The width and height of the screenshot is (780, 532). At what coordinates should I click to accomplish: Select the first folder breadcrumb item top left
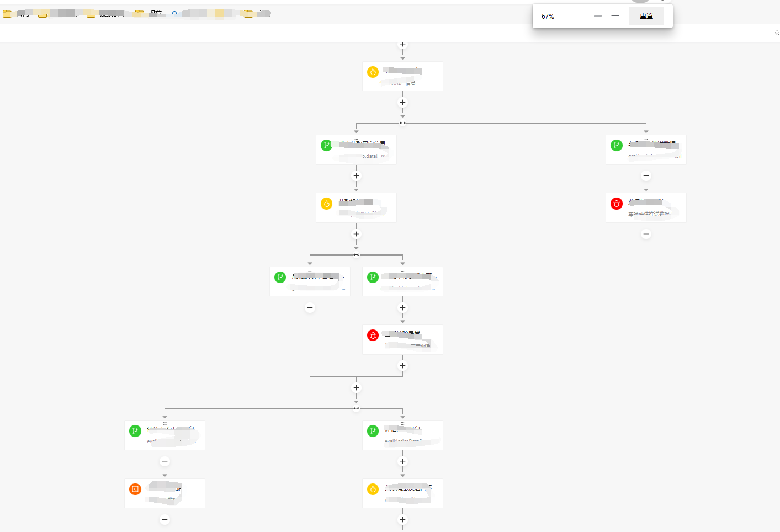[x=14, y=13]
